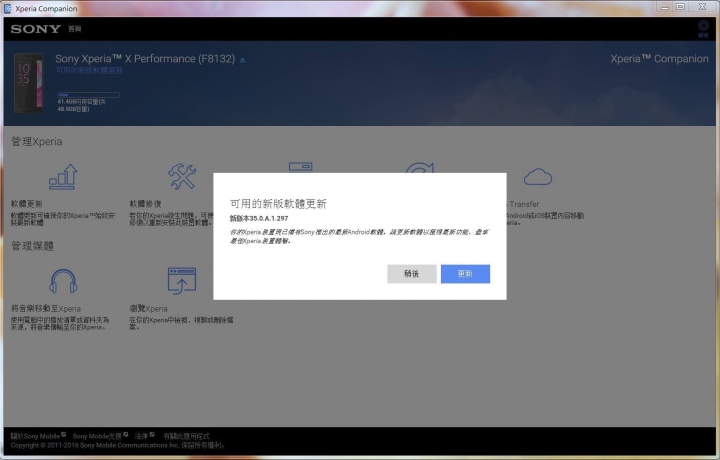
Task: Click the software repair tools icon
Action: click(182, 177)
